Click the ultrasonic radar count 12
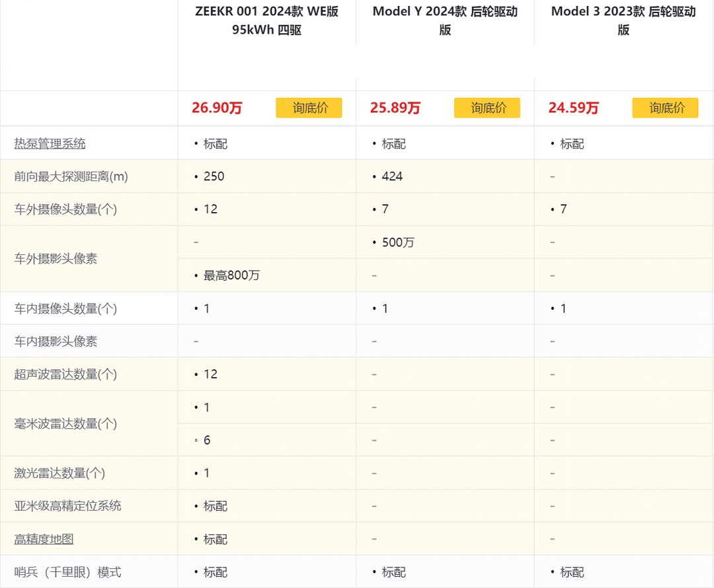Viewport: 714px width, 588px height. [x=210, y=374]
